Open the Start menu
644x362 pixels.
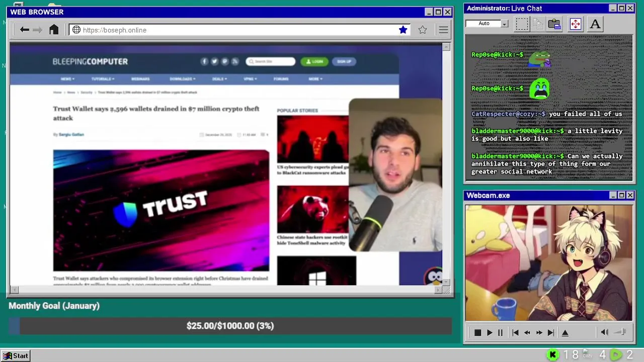[16, 355]
